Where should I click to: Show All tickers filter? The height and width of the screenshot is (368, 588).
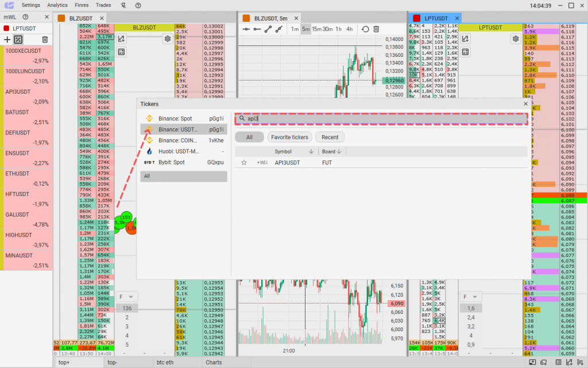click(x=249, y=137)
